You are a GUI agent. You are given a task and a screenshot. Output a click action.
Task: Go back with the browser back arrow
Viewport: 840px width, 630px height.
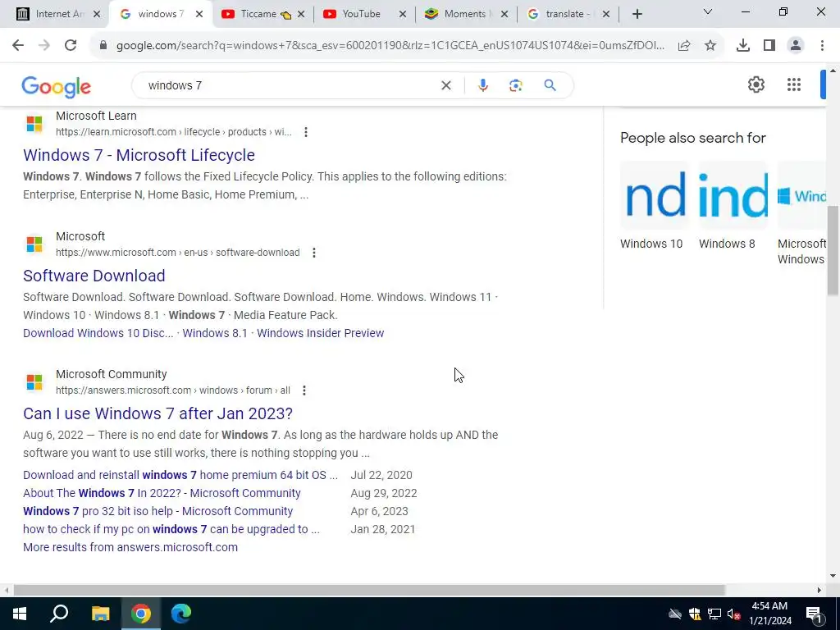[x=18, y=46]
